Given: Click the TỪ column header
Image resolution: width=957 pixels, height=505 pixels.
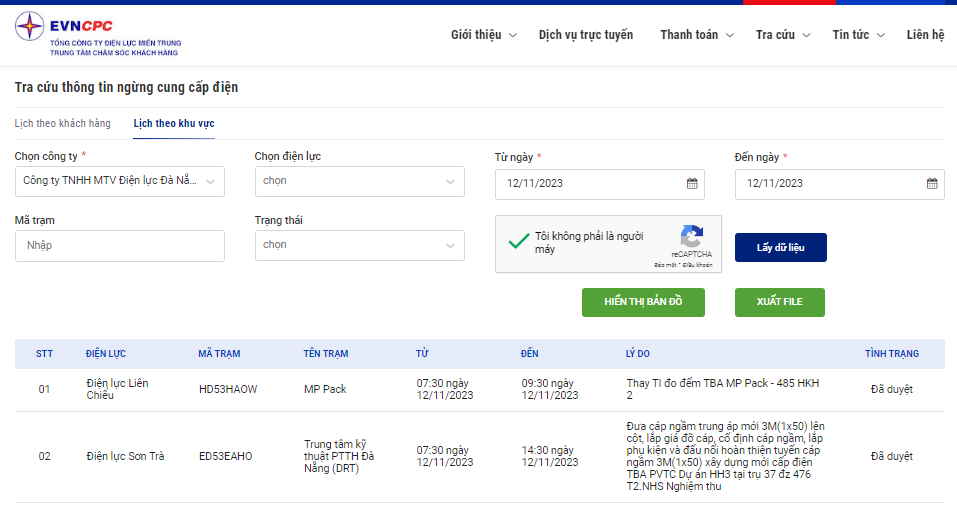Looking at the screenshot, I should [422, 354].
